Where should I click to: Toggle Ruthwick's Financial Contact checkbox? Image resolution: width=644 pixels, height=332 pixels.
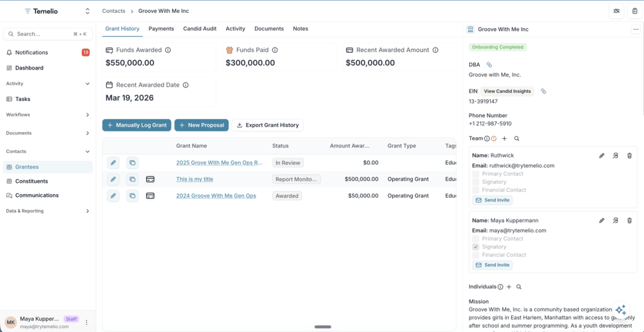(x=476, y=190)
